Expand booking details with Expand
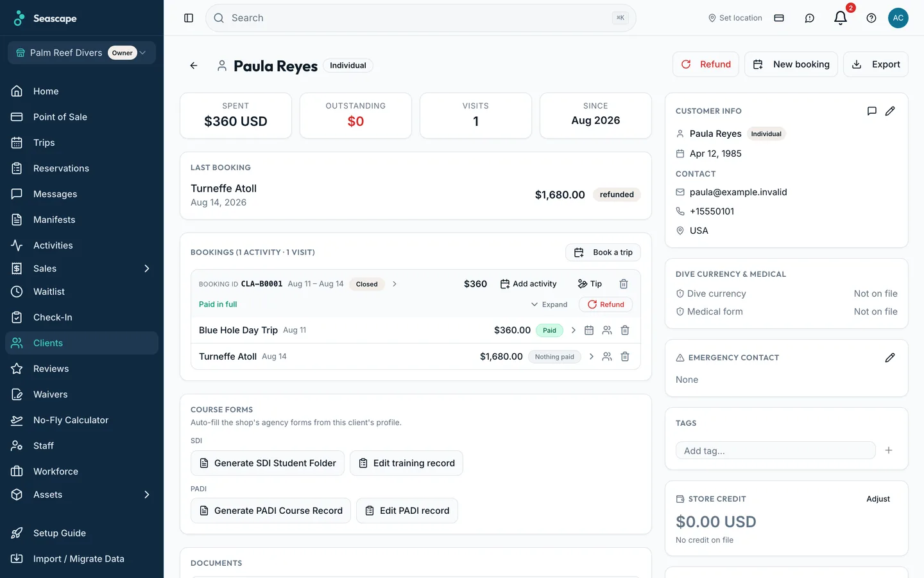 click(549, 304)
